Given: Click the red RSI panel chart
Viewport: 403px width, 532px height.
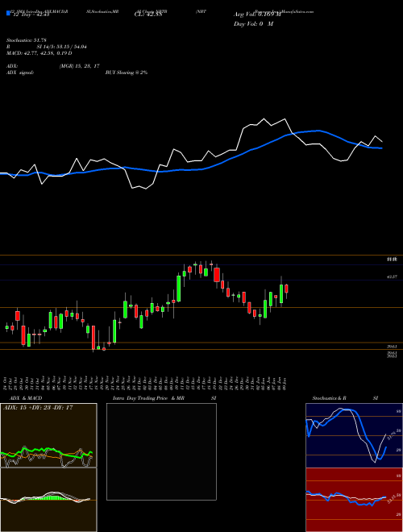Looking at the screenshot, I should pos(354,500).
